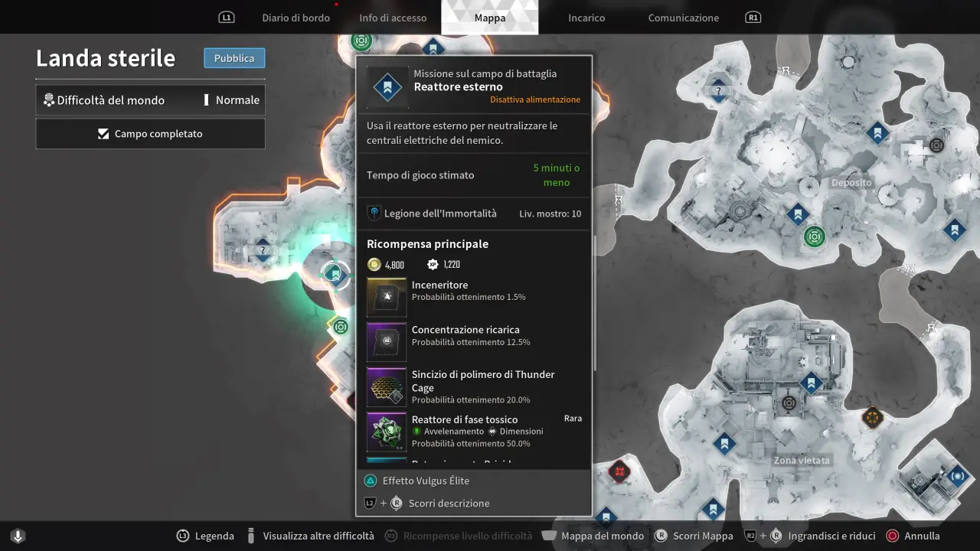The width and height of the screenshot is (980, 551).
Task: Click blue mission marker left of Zona vietata label
Action: pos(724,443)
